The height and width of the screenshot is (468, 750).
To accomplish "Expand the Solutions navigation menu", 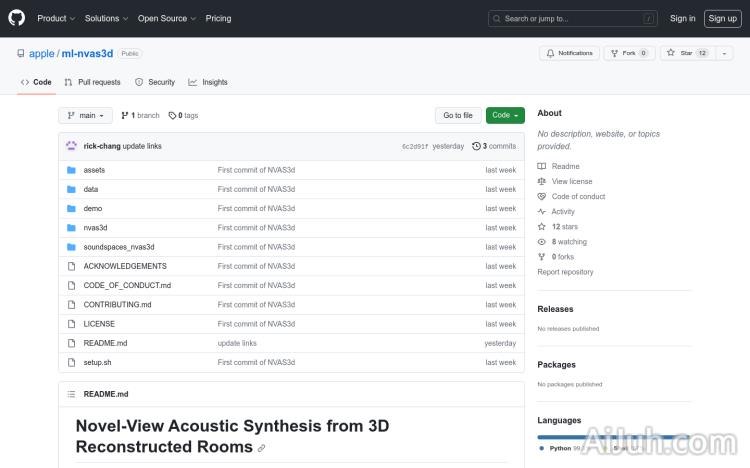I will point(105,18).
